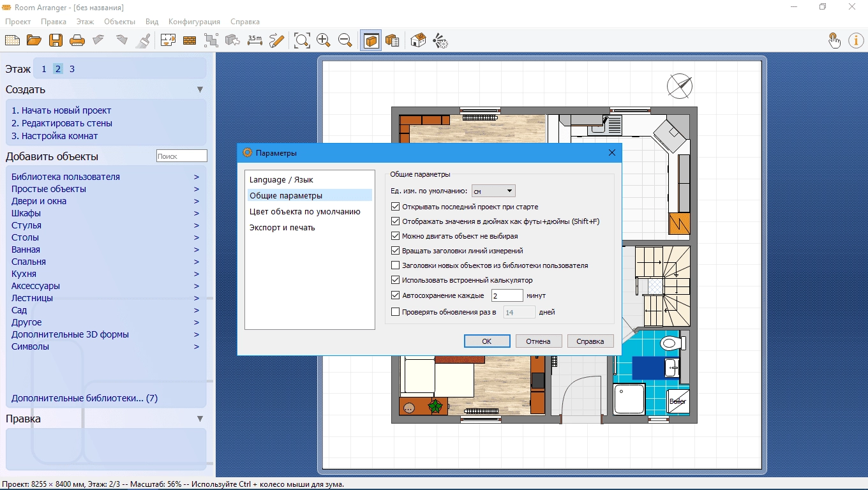Open a project with the folder icon
Image resolution: width=868 pixels, height=490 pixels.
(x=34, y=40)
